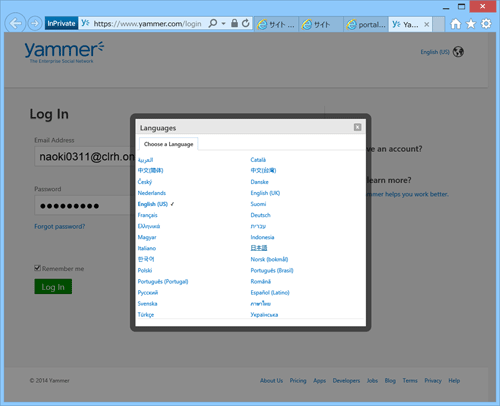Click the green Log In button
Viewport: 500px width, 406px height.
point(53,287)
